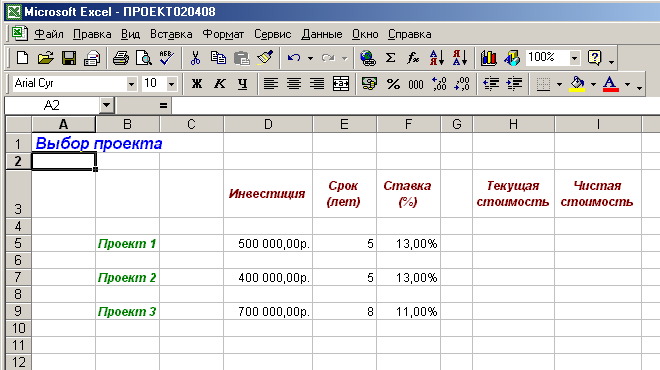Open Office help question mark icon
The height and width of the screenshot is (370, 660).
[x=594, y=58]
